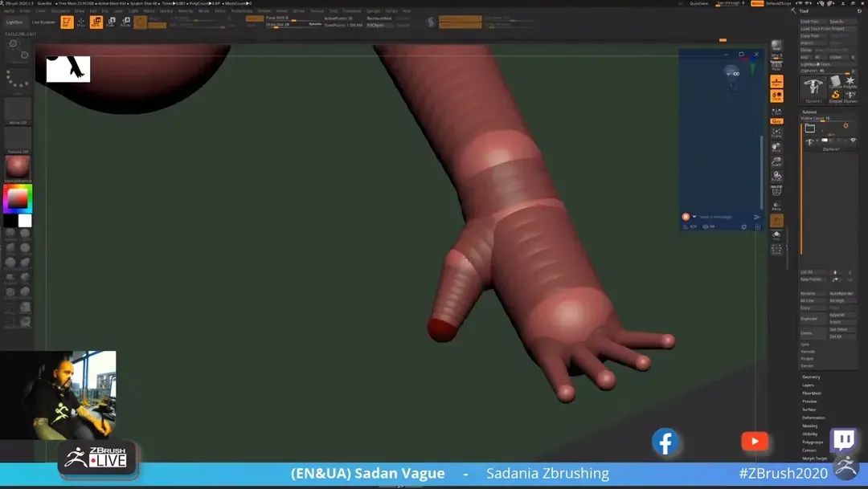Click the Append subtool button
This screenshot has height=489, width=868.
837,315
